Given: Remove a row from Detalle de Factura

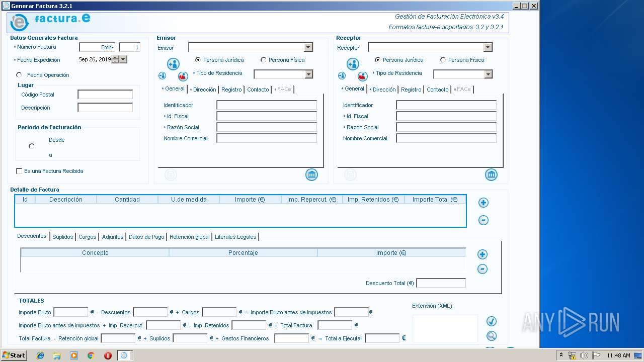Looking at the screenshot, I should click(x=484, y=220).
